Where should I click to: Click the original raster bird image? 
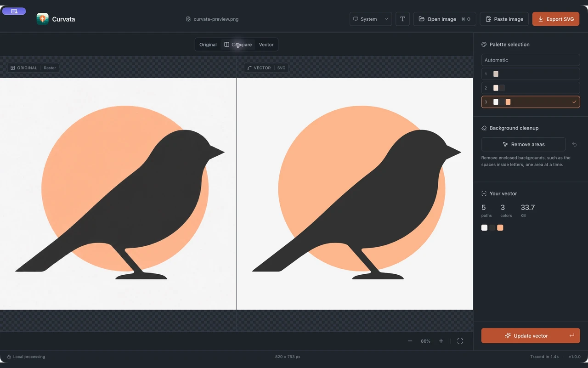(118, 194)
